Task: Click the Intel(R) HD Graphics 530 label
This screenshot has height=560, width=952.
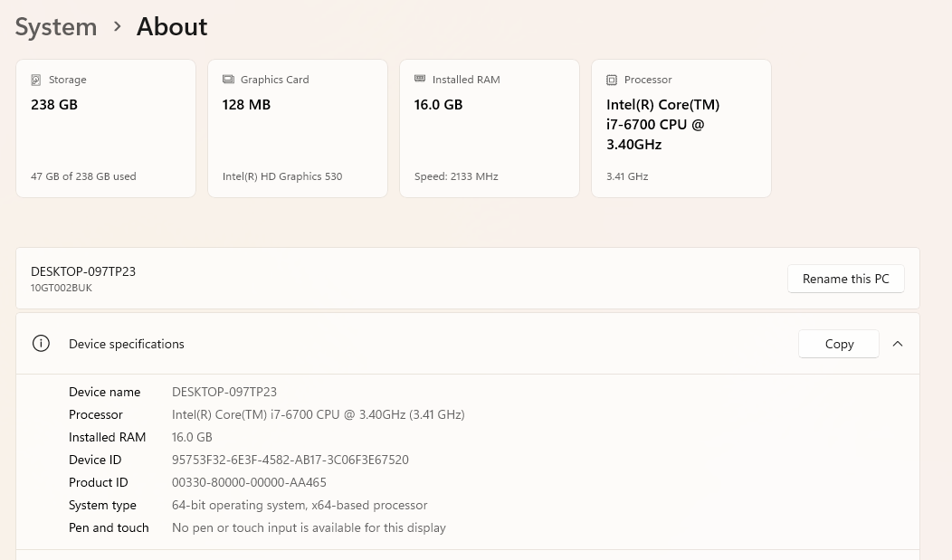Action: pos(282,176)
